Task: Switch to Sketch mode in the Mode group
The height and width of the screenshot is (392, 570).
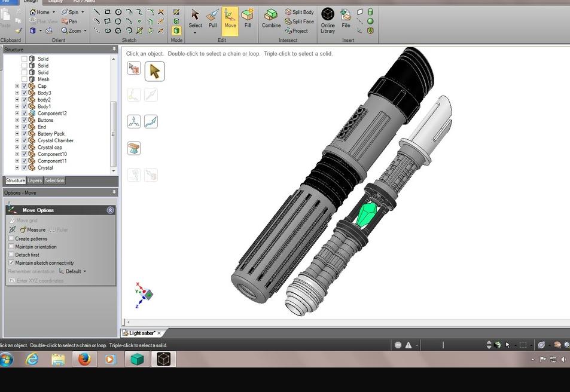Action: [x=176, y=12]
